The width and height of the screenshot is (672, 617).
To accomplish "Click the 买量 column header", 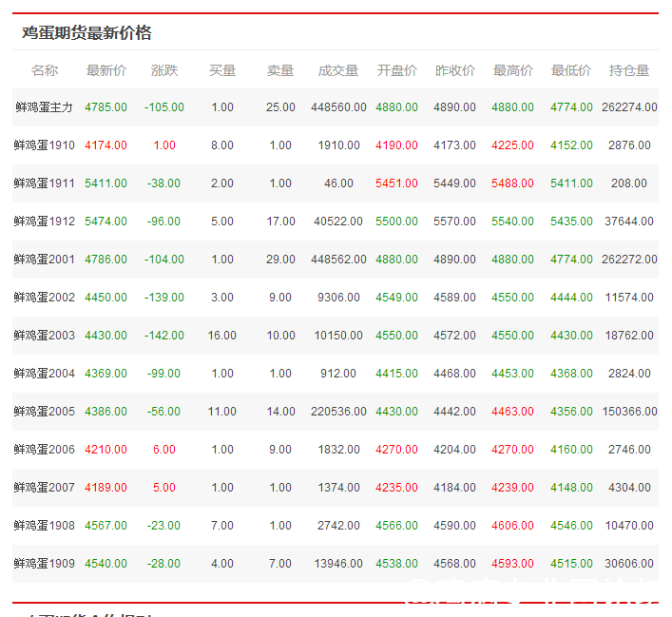I will click(222, 70).
